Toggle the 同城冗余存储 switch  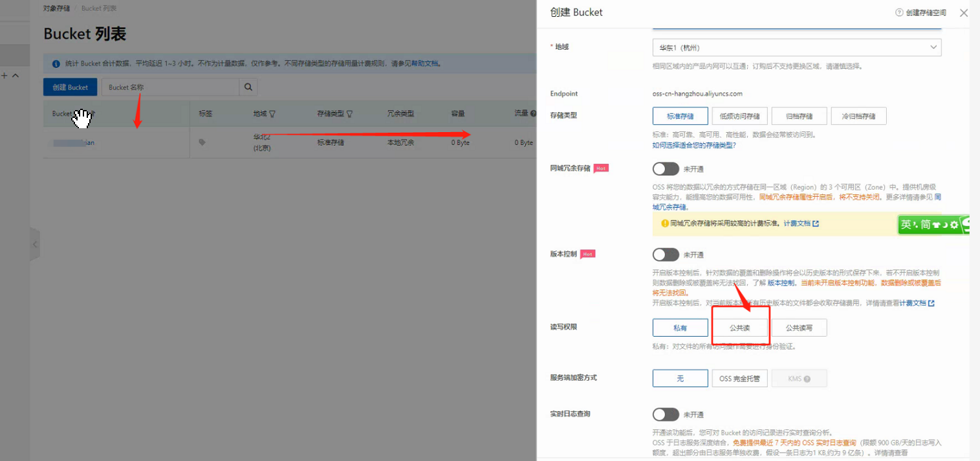(x=666, y=169)
